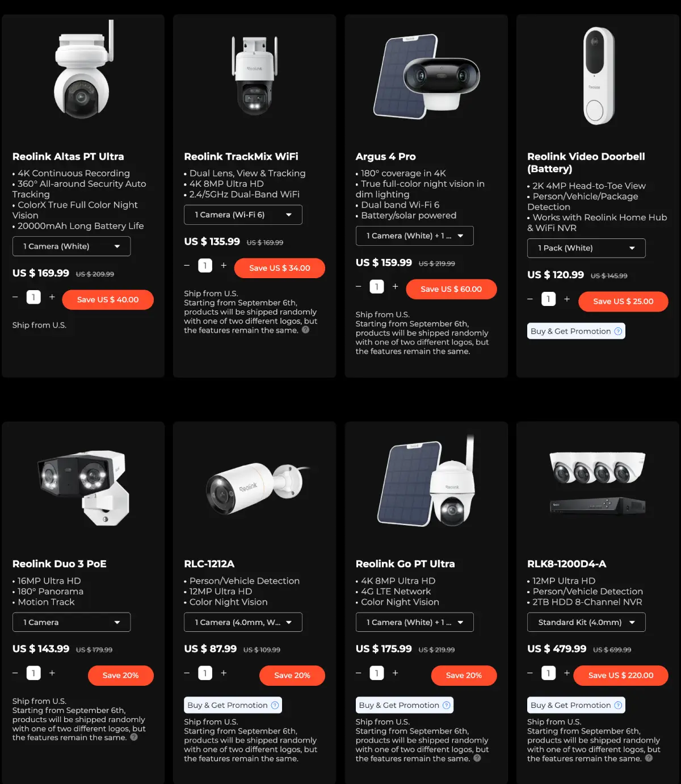
Task: Increase quantity for Argus 4 Pro
Action: pos(396,286)
